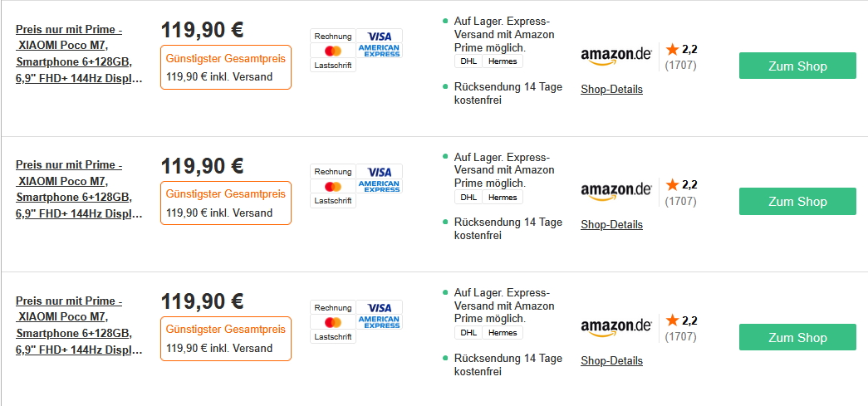Open Shop-Details link in the third offer
868x406 pixels.
click(611, 360)
